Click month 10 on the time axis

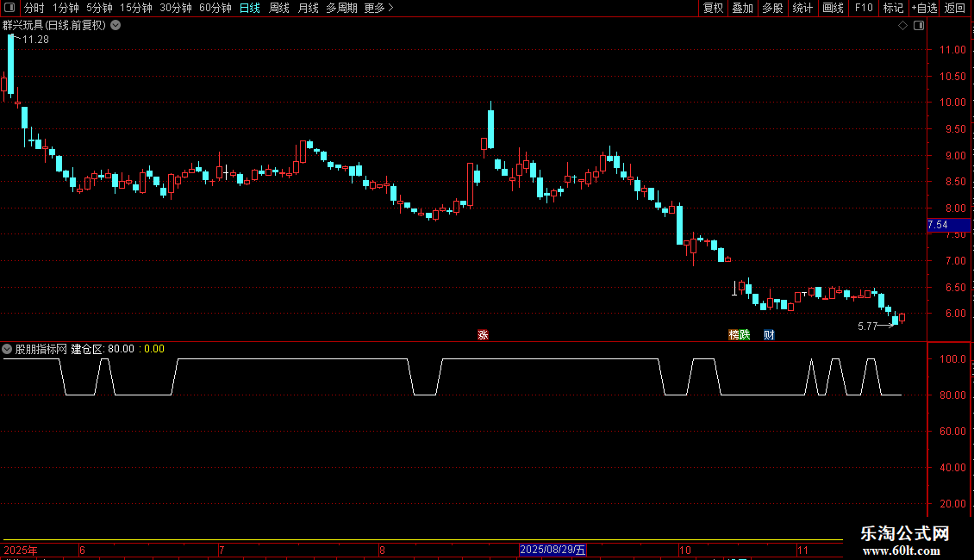pos(684,550)
